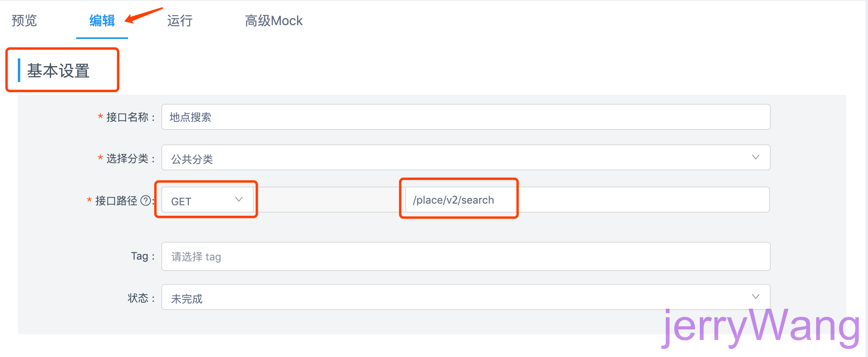Viewport: 868px width, 357px height.
Task: Go to the 高级Mock tab
Action: tap(274, 21)
